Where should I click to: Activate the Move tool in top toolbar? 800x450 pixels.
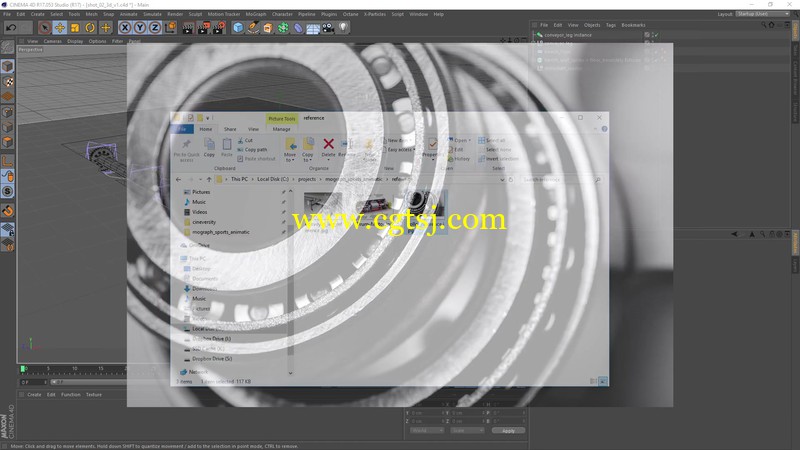click(60, 28)
